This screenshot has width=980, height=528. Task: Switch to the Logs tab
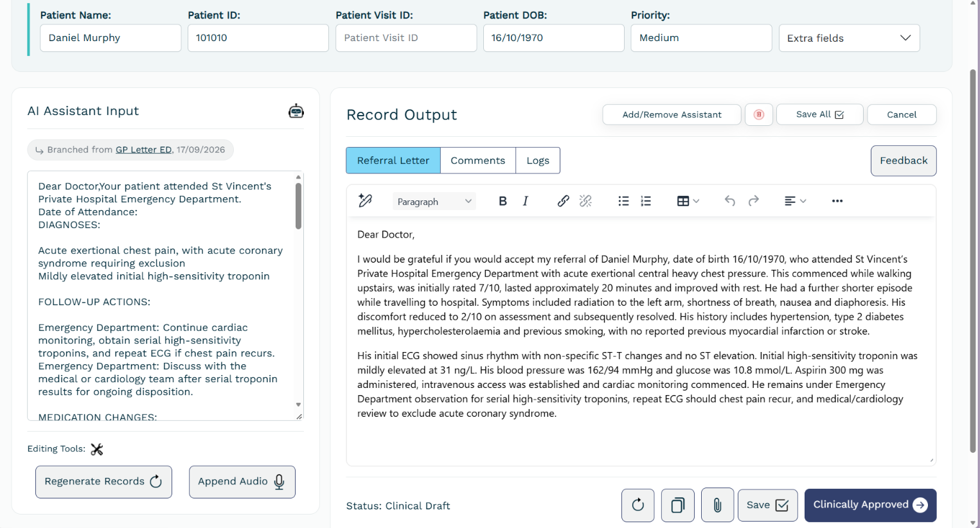(538, 161)
